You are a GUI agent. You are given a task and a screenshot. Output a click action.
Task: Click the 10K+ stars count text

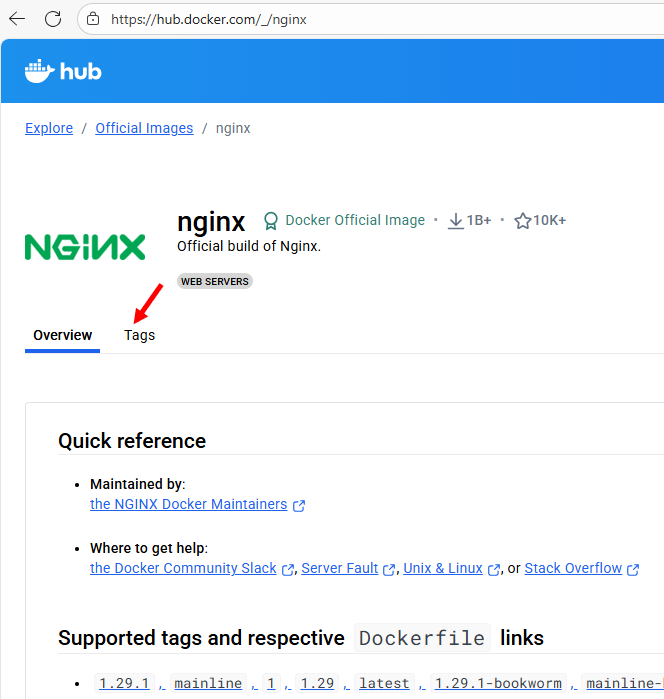click(549, 220)
